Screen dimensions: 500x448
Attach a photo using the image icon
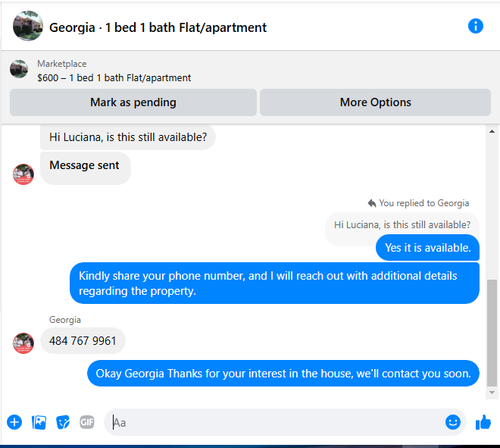coord(39,422)
